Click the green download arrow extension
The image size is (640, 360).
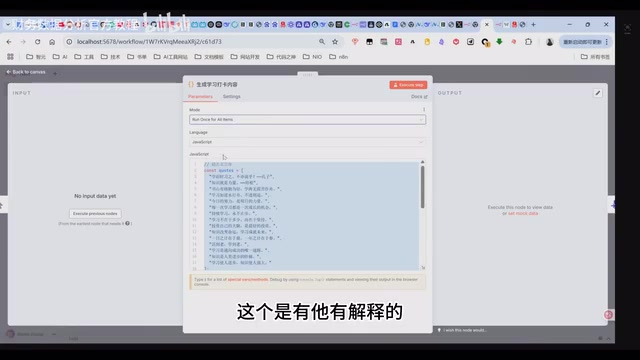pos(499,42)
